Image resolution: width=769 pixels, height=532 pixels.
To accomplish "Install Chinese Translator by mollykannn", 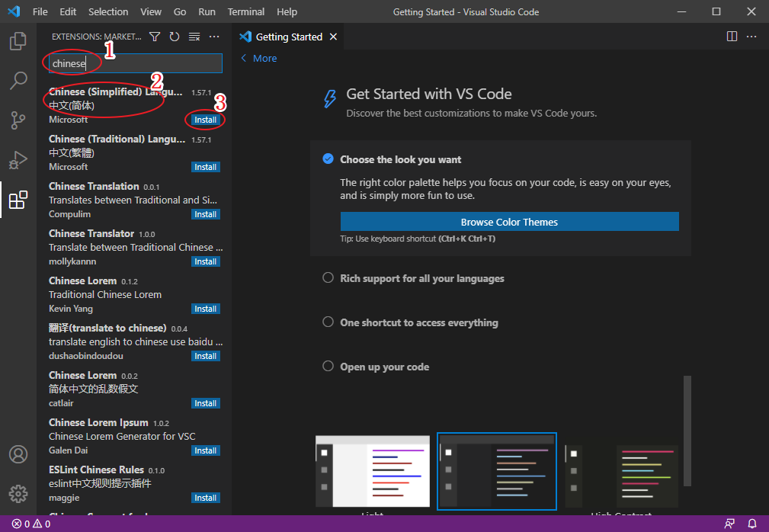I will coord(206,261).
